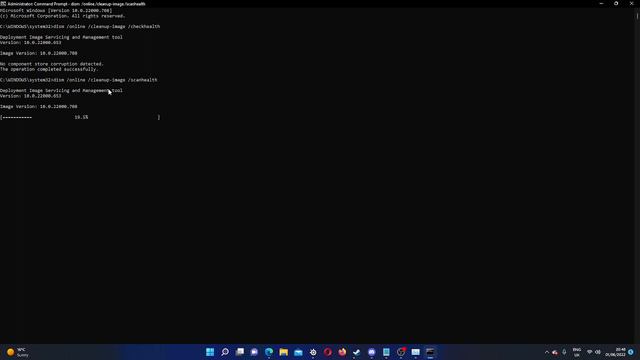Open Microsoft Store taskbar icon
Screen dimensions: 640x360
pos(298,352)
